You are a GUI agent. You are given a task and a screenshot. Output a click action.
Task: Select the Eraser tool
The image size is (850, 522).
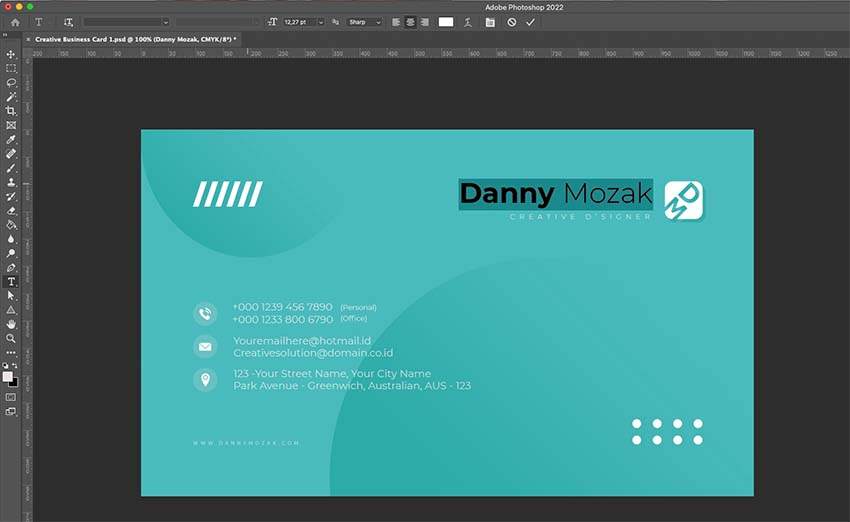(11, 211)
